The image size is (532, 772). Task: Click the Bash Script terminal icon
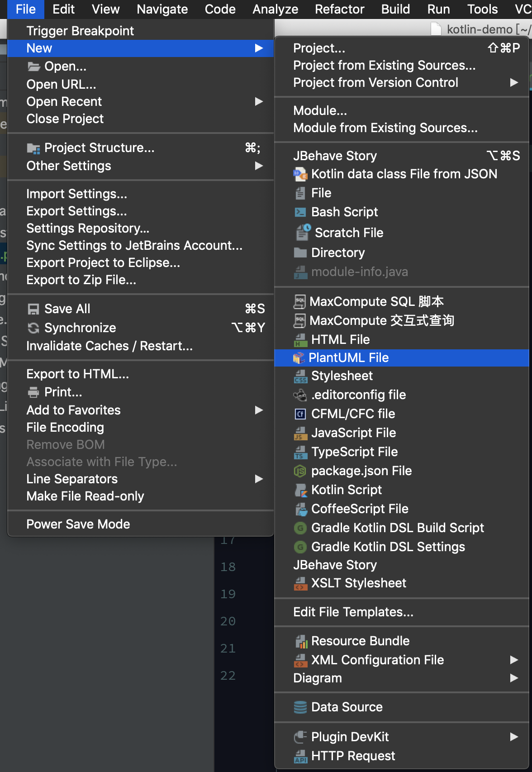click(300, 212)
